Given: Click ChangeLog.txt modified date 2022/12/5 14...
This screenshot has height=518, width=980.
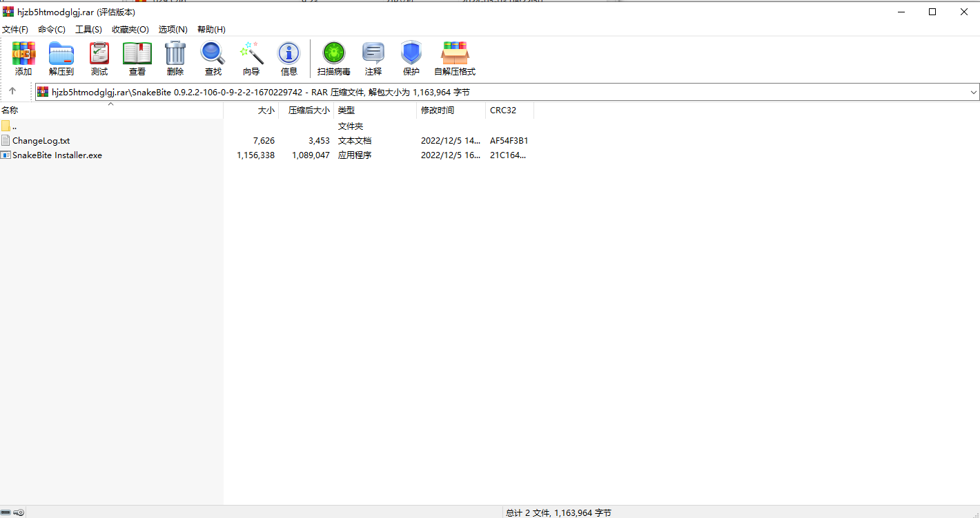Looking at the screenshot, I should 451,140.
